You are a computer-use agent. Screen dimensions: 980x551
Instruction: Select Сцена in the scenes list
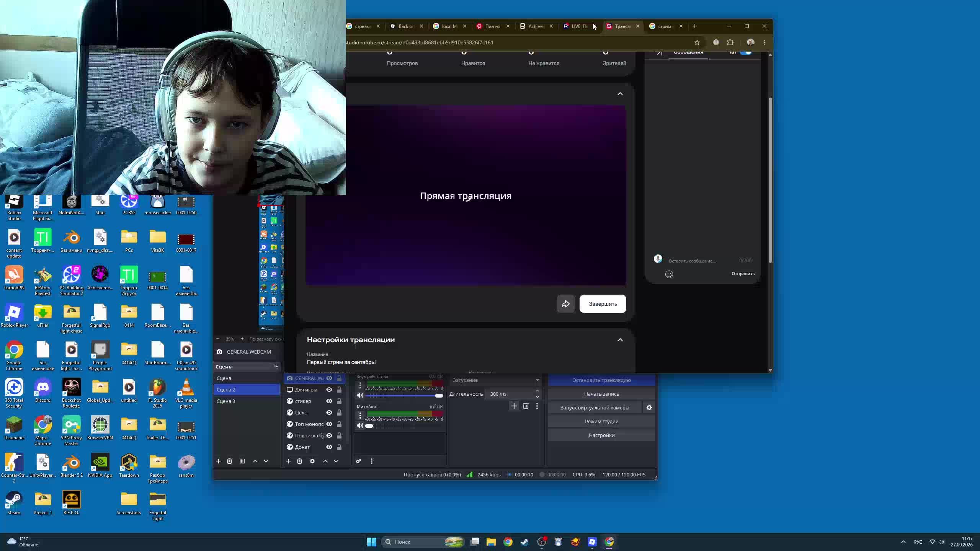[x=247, y=378]
